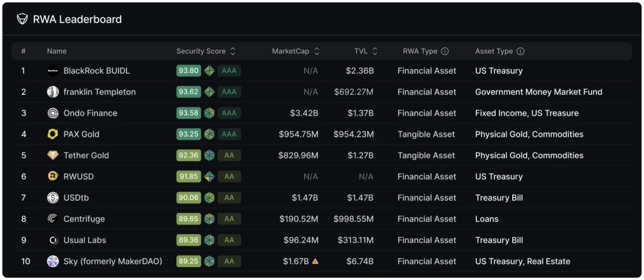Screen dimensions: 644x280
Task: Click the USDtb name link
Action: (x=76, y=198)
